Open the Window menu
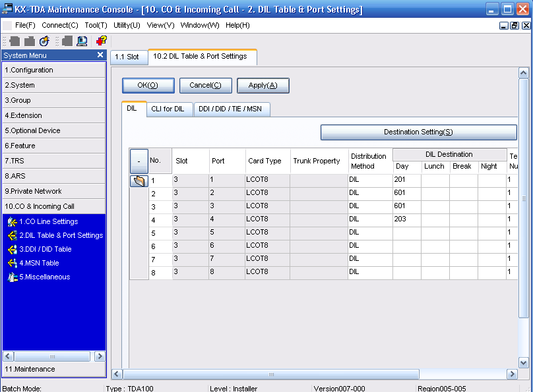The width and height of the screenshot is (533, 392). [200, 26]
